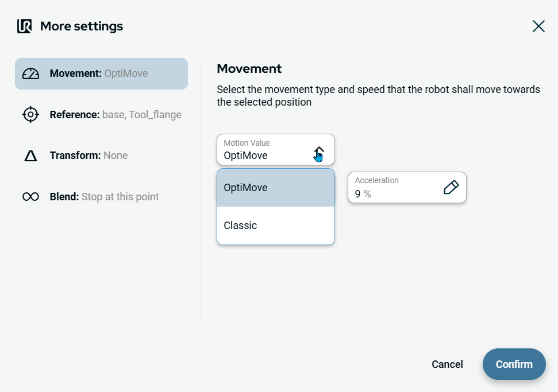The height and width of the screenshot is (392, 558).
Task: Click the Universal Robots logo icon
Action: pyautogui.click(x=24, y=26)
